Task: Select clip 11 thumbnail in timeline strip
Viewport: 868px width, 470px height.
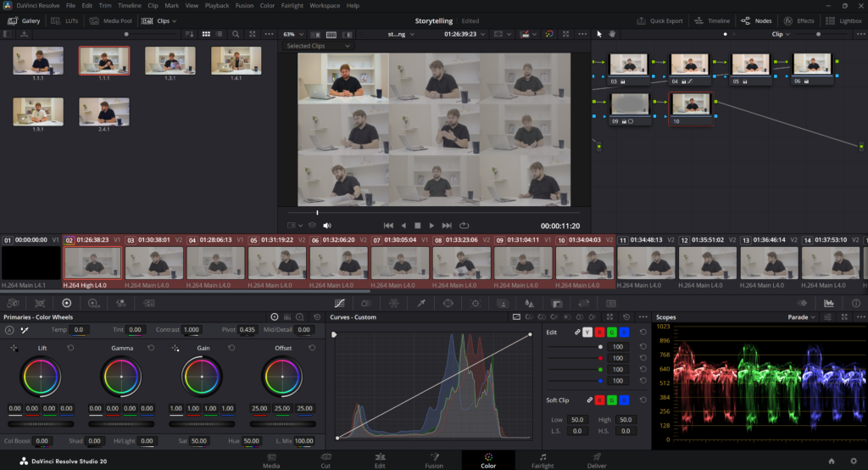Action: (647, 262)
